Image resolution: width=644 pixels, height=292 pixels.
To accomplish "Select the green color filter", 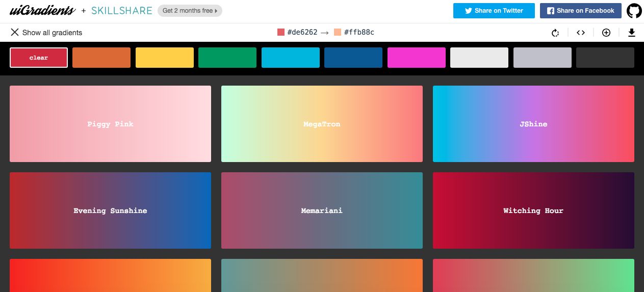I will click(x=227, y=58).
